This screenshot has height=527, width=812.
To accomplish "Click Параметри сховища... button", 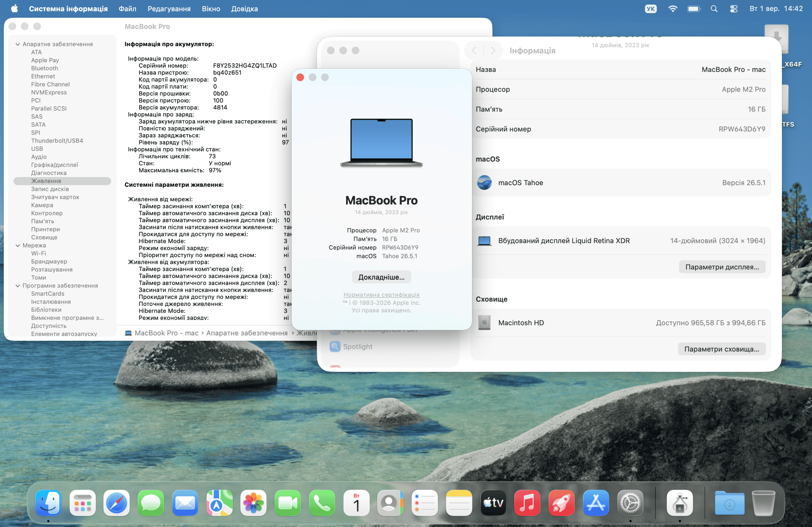I will [x=721, y=349].
